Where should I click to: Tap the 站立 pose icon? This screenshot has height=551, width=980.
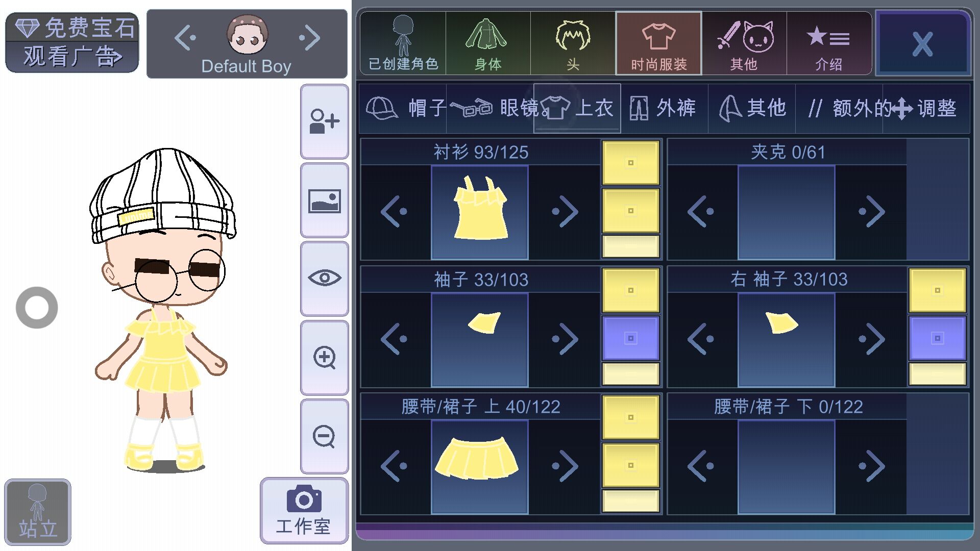click(x=38, y=512)
